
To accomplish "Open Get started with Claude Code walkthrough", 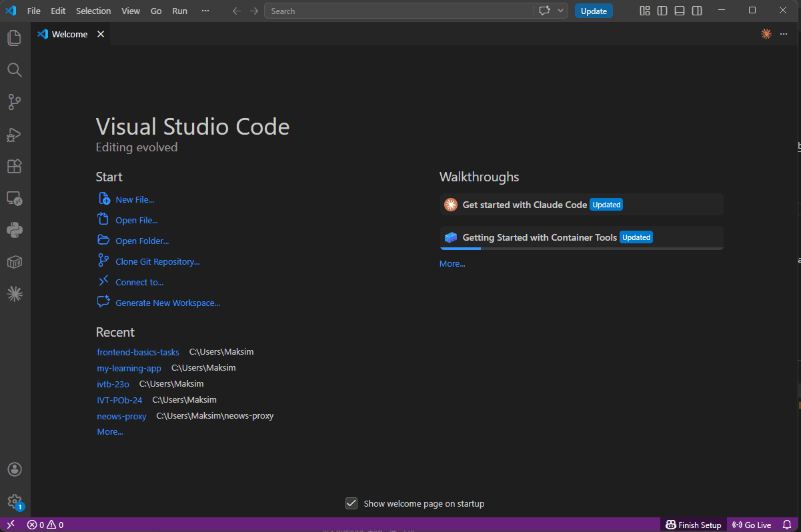I will pyautogui.click(x=582, y=205).
